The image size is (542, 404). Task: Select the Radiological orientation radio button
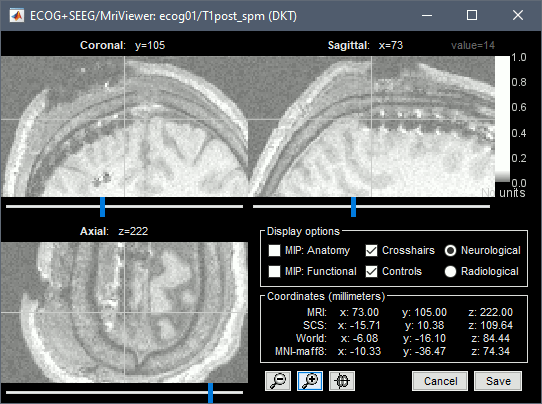(x=450, y=271)
